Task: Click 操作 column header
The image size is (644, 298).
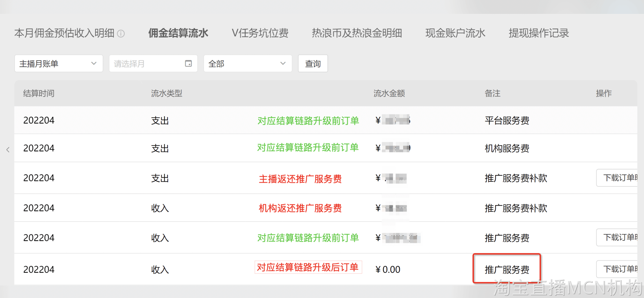Action: pyautogui.click(x=604, y=93)
